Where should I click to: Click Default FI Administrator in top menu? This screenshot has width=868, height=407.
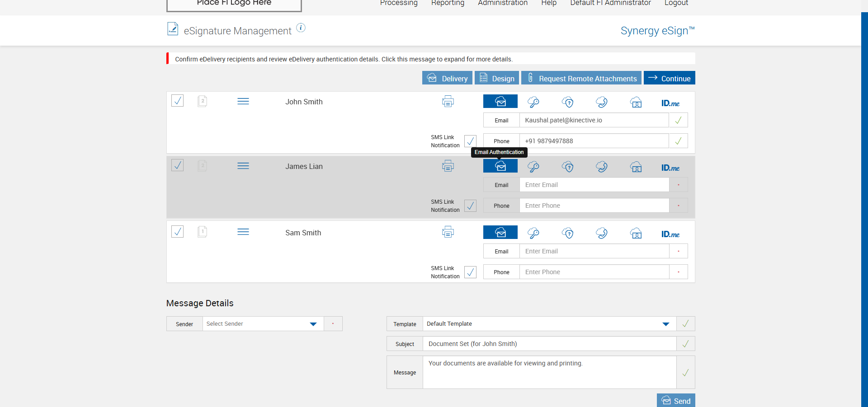[610, 3]
